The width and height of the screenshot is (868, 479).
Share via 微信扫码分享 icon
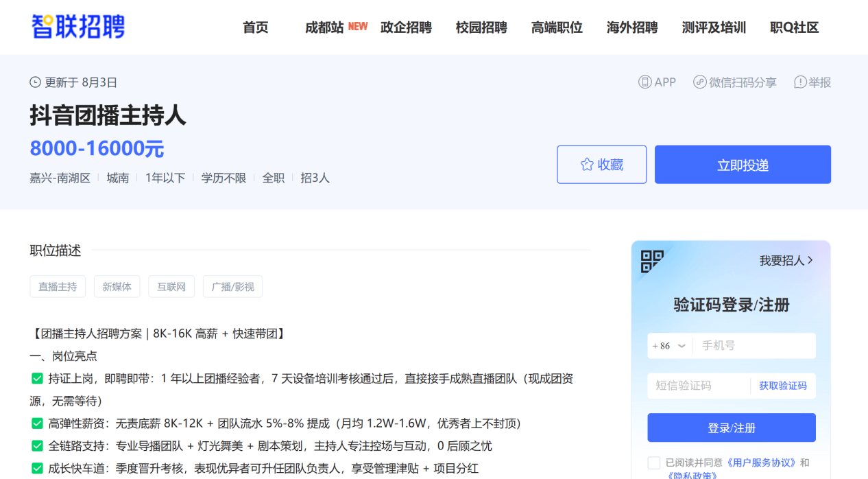pyautogui.click(x=699, y=82)
